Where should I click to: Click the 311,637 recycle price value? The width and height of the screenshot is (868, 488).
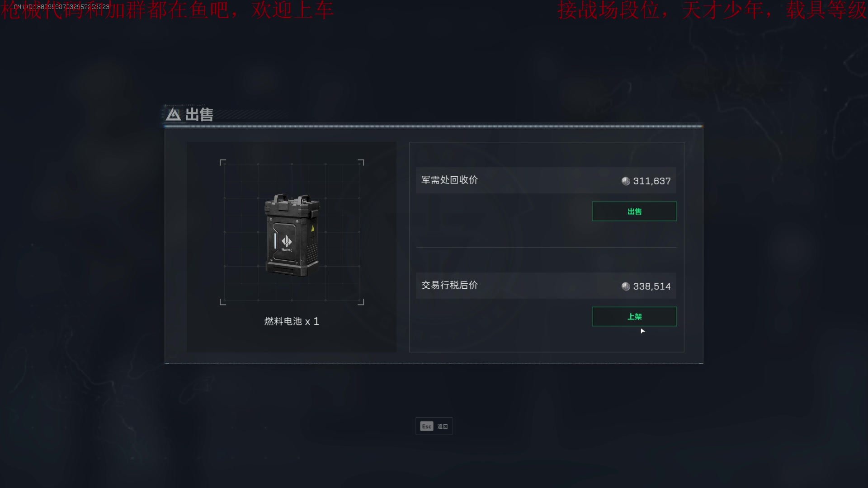point(652,181)
